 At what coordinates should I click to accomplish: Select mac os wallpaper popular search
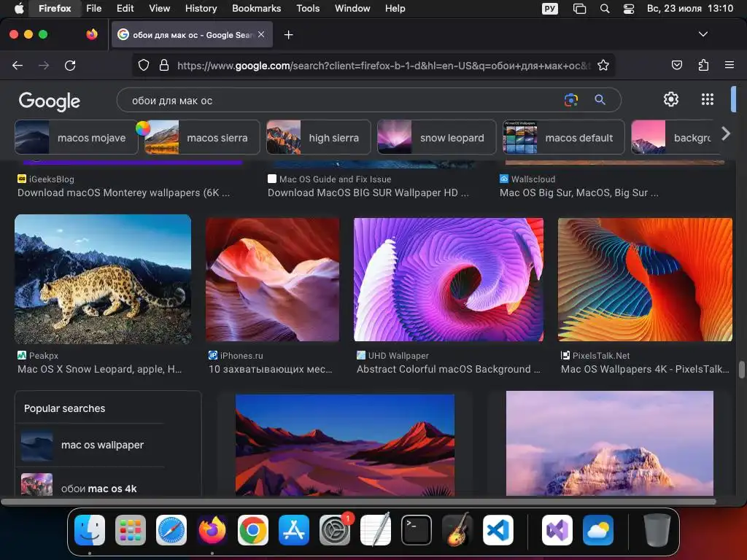pos(90,445)
